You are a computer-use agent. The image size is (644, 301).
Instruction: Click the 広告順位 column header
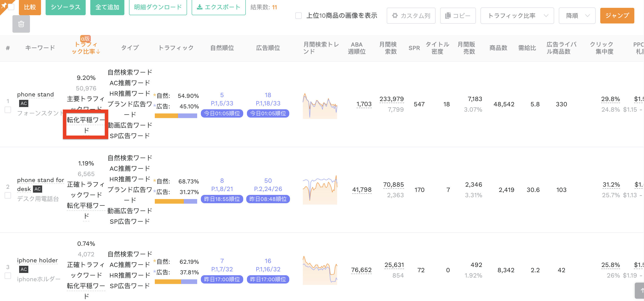pyautogui.click(x=268, y=48)
